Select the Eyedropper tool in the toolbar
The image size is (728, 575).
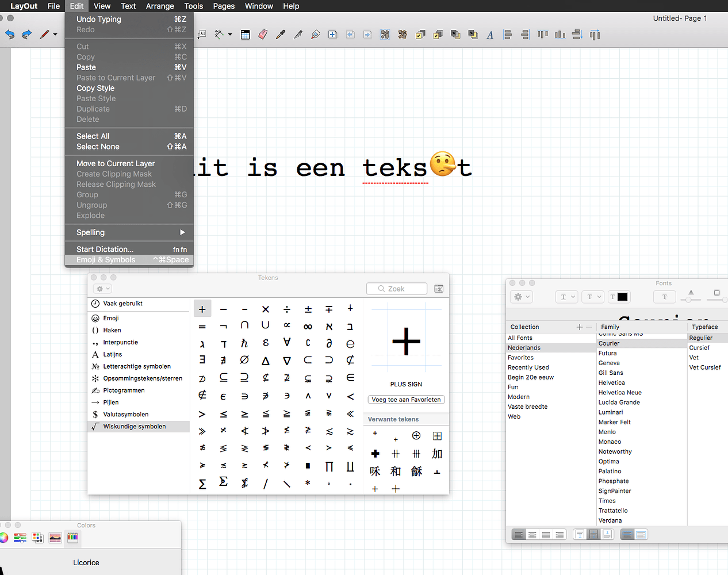point(281,34)
